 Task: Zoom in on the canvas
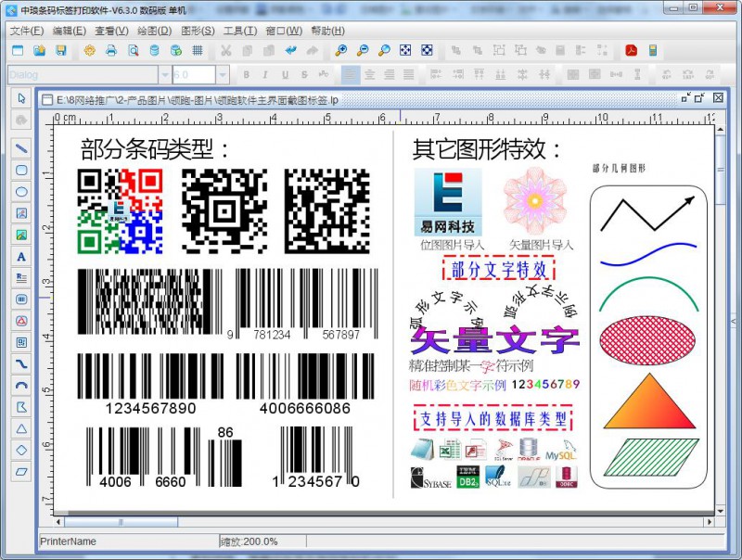click(340, 50)
